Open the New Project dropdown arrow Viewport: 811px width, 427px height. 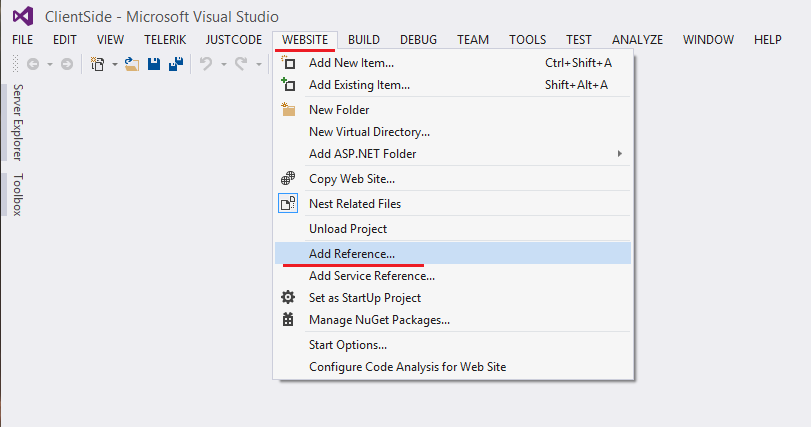pos(114,63)
